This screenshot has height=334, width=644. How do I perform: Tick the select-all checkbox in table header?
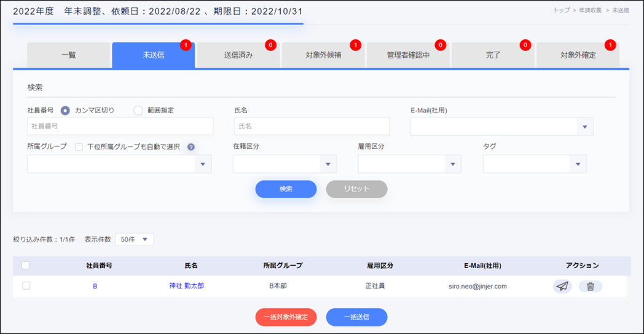[x=26, y=266]
